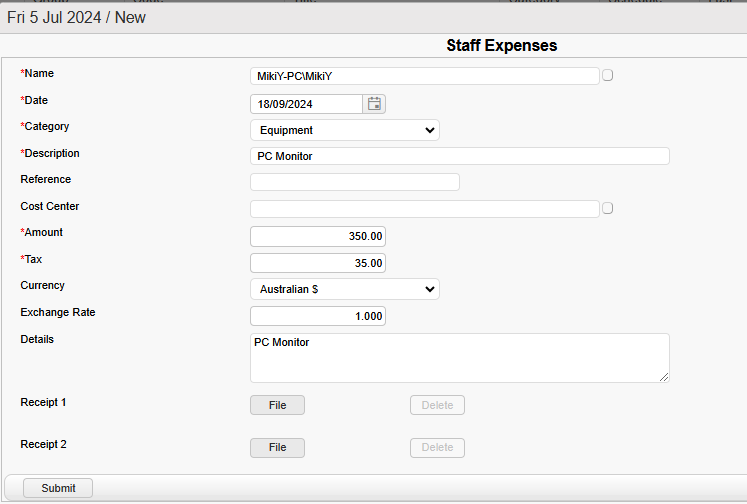Click the Amount label
The height and width of the screenshot is (504, 747).
click(41, 232)
